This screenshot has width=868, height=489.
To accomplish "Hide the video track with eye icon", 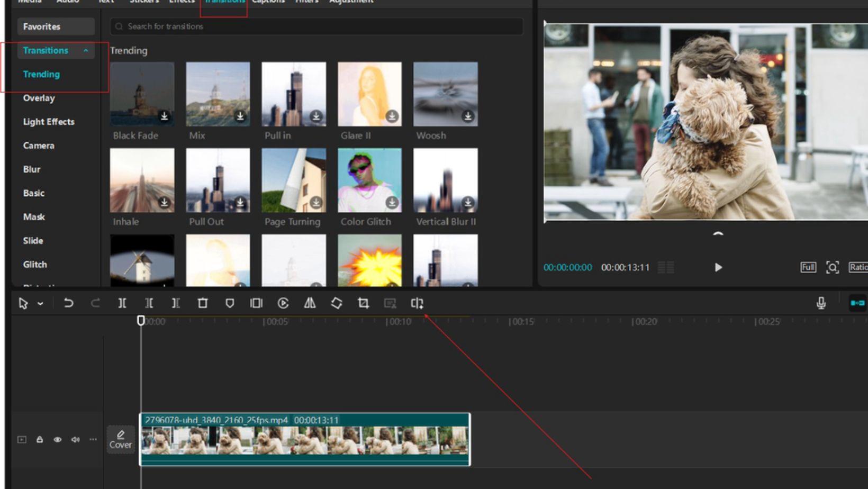I will pos(58,439).
